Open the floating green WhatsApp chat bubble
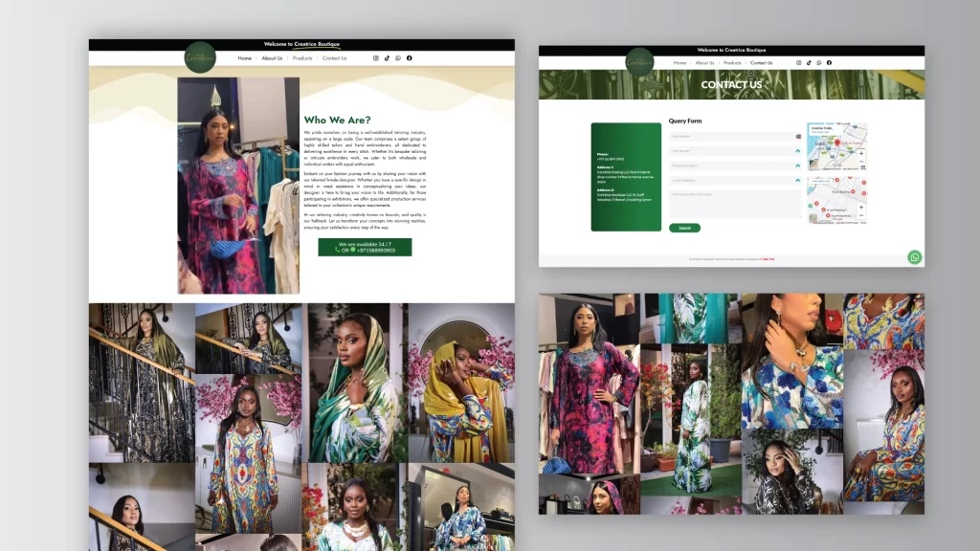The width and height of the screenshot is (980, 551). pyautogui.click(x=915, y=256)
